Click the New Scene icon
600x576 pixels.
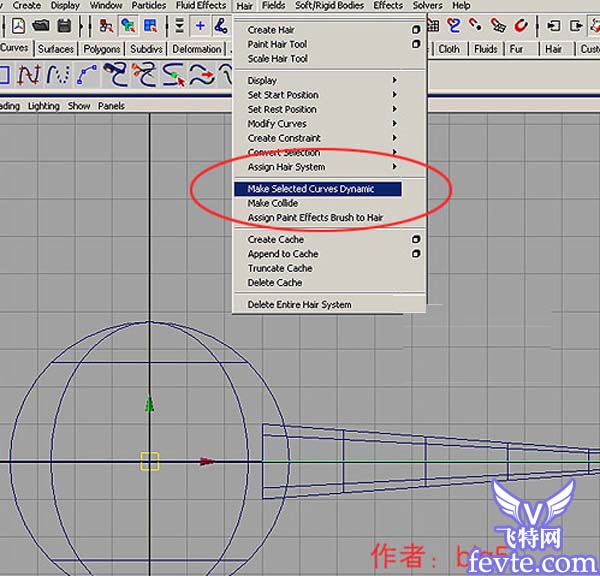tap(18, 26)
